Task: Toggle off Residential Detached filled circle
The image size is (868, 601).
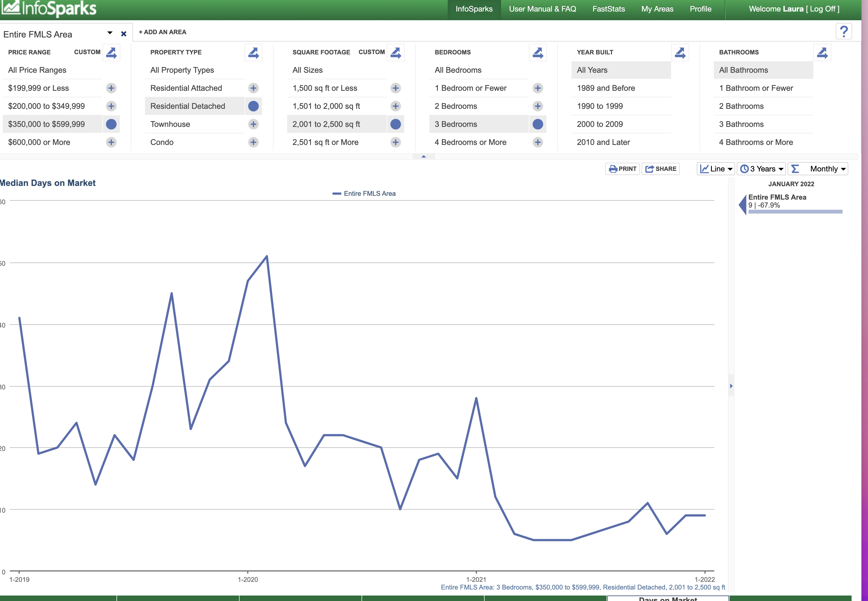Action: pos(254,106)
